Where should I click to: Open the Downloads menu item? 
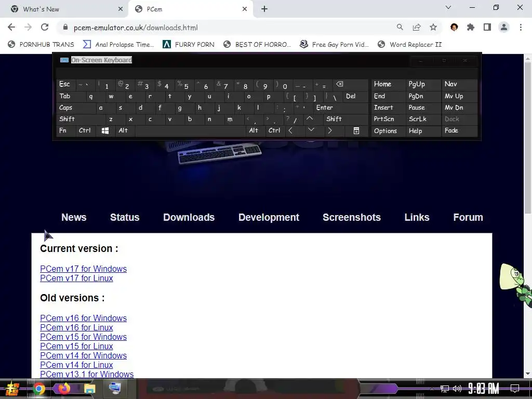189,218
